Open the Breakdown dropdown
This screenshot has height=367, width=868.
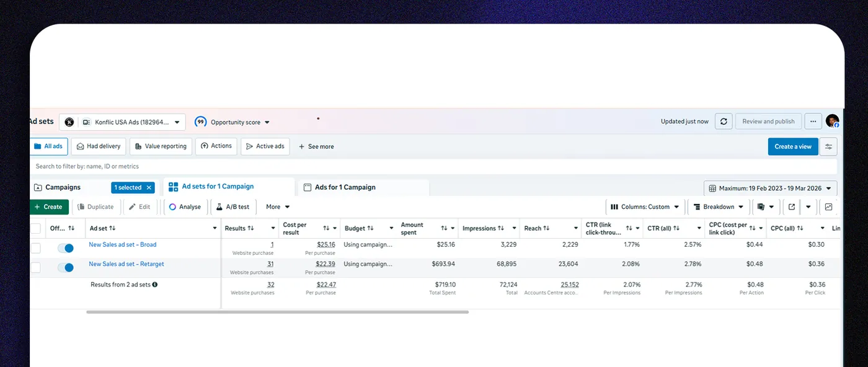tap(718, 206)
